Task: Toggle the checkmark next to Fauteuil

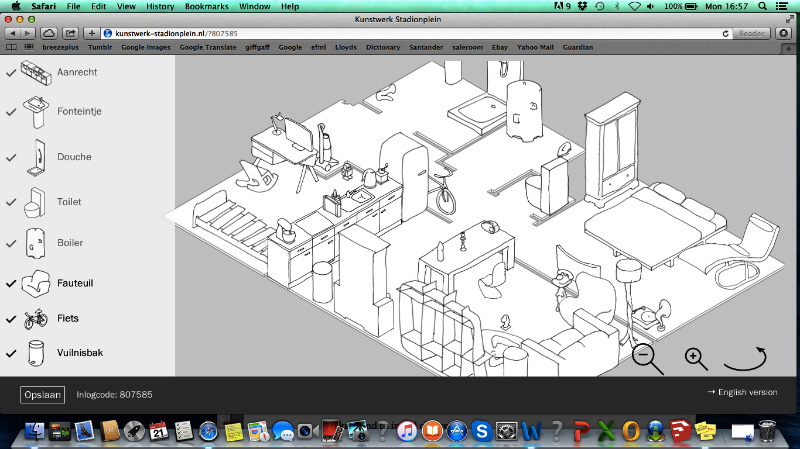Action: point(11,284)
